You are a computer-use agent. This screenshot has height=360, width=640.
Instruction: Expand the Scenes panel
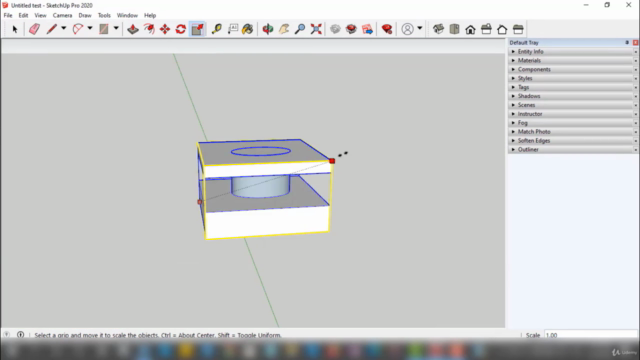coord(573,105)
